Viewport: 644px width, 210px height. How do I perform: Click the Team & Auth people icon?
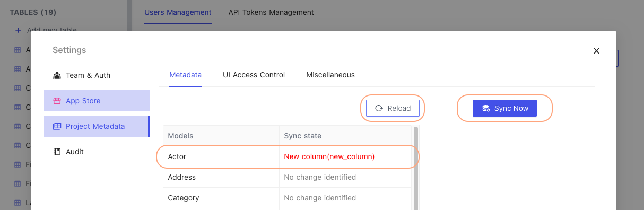[x=57, y=75]
